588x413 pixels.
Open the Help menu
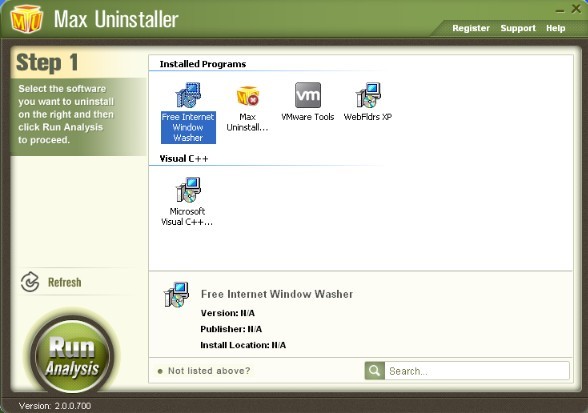555,28
